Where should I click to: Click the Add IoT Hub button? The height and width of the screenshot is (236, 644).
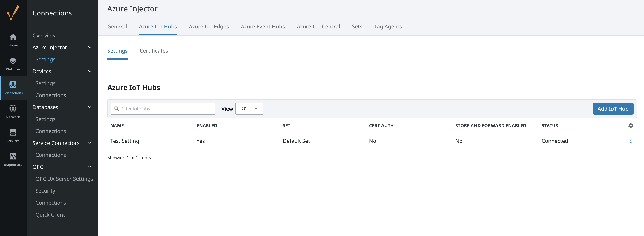(x=613, y=109)
